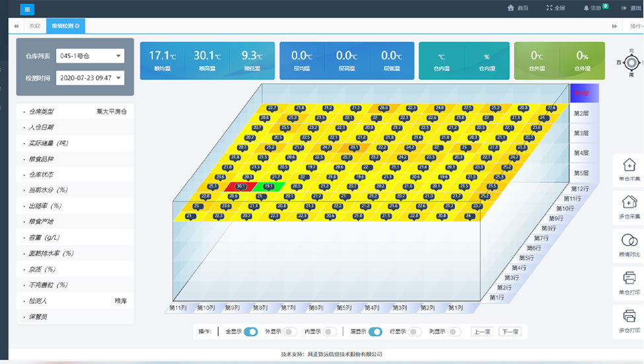Select 第6行 row label
The height and width of the screenshot is (364, 644).
(534, 248)
